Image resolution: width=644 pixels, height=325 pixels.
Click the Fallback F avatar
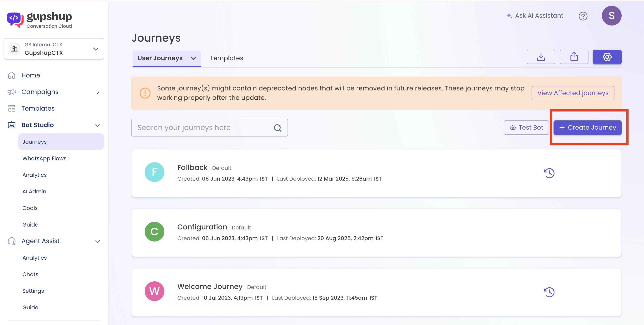(155, 172)
